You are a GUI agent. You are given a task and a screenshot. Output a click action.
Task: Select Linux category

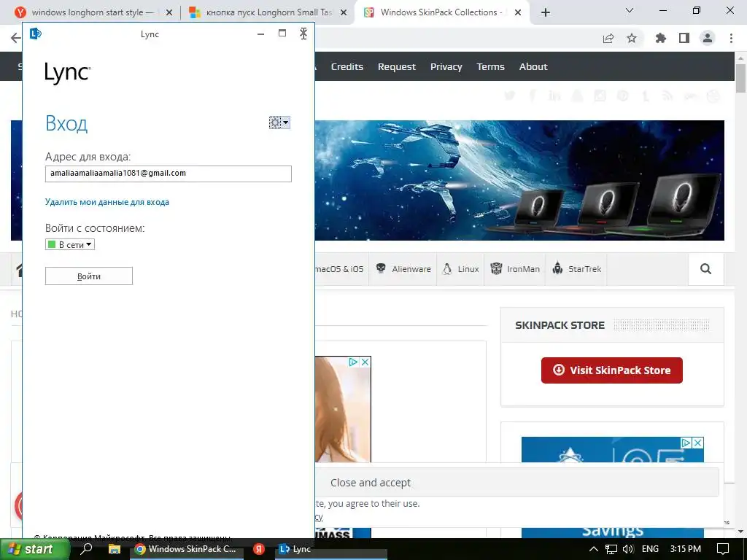(461, 269)
